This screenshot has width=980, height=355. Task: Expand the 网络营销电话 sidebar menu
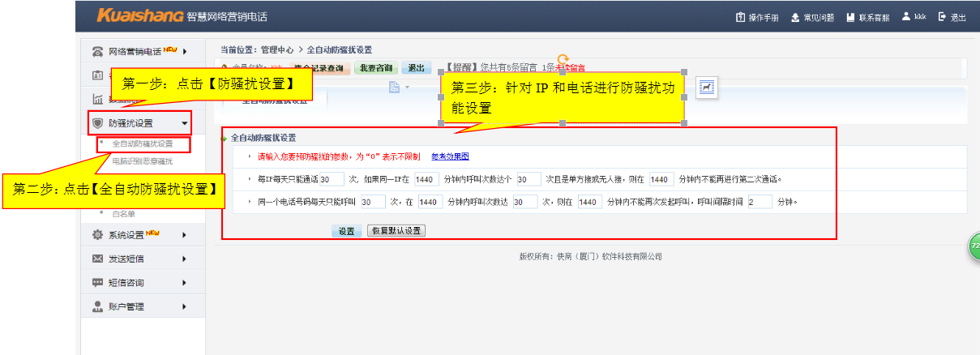tap(185, 52)
